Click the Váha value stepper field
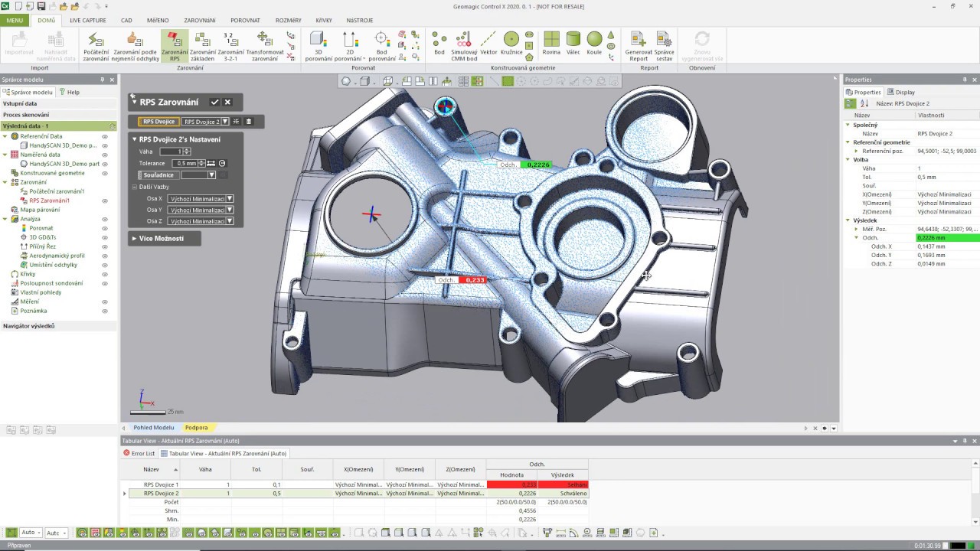Viewport: 980px width, 551px height. 171,152
